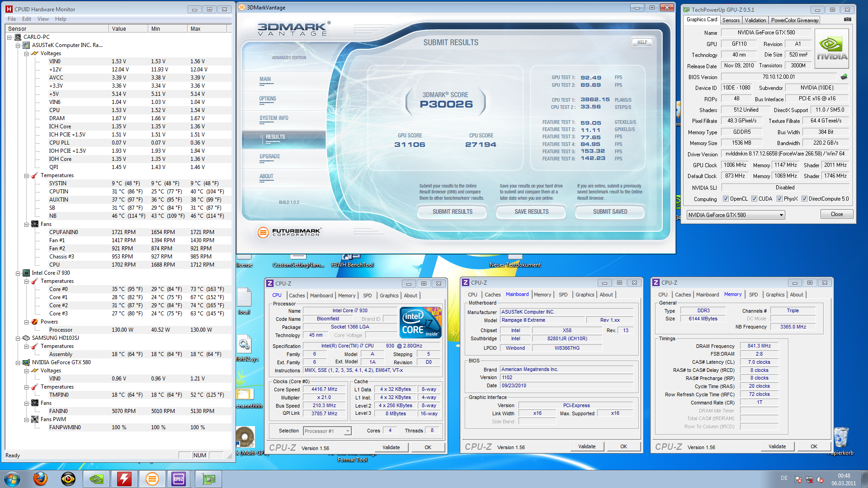Click the SUBMIT RESULTS button
Image resolution: width=868 pixels, height=488 pixels.
tap(452, 211)
